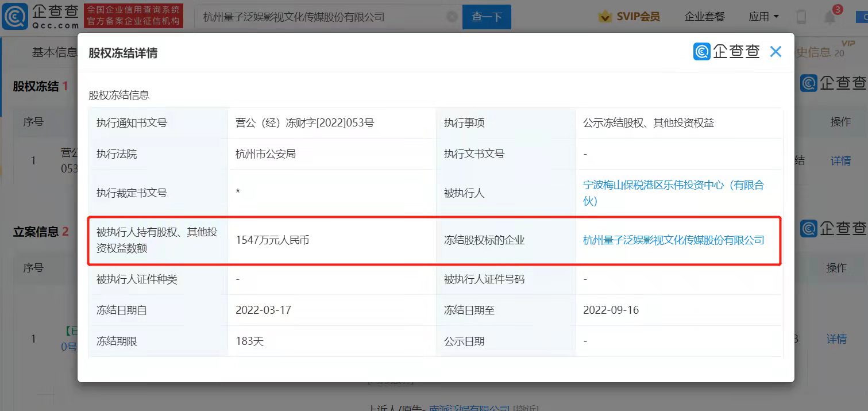Switch to the 基本信息 tab behind dialog
The height and width of the screenshot is (411, 868).
55,52
